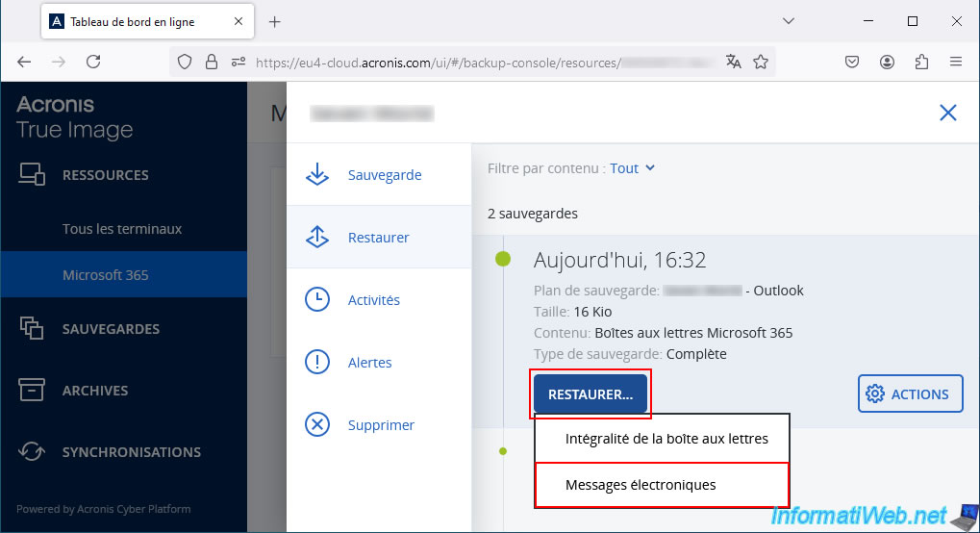Click the green backup point marker
Image resolution: width=980 pixels, height=533 pixels.
[x=503, y=259]
